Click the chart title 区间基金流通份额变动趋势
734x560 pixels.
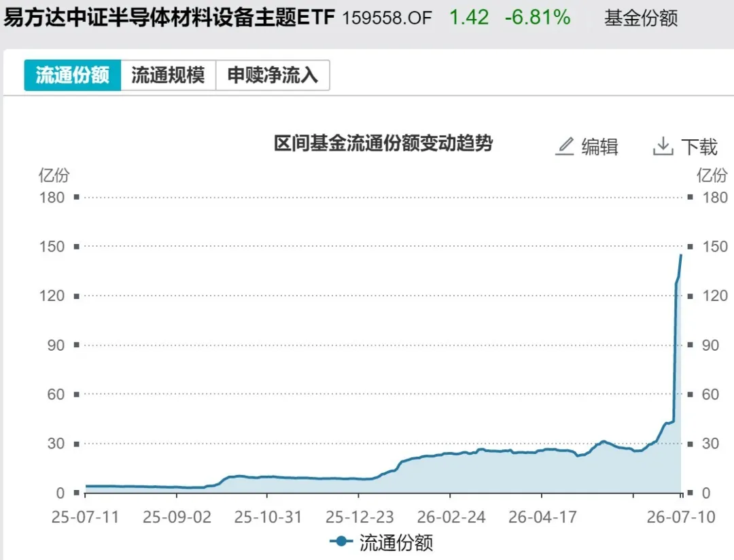(x=383, y=143)
